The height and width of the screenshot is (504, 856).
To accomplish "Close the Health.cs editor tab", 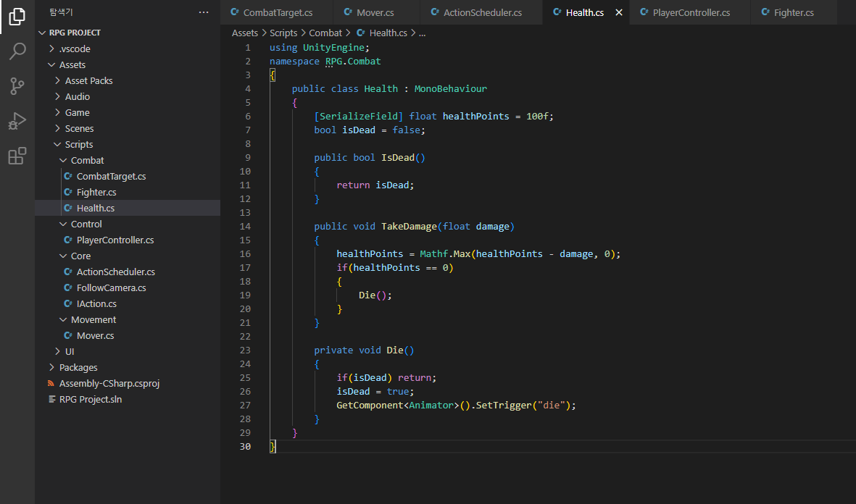I will [x=618, y=13].
